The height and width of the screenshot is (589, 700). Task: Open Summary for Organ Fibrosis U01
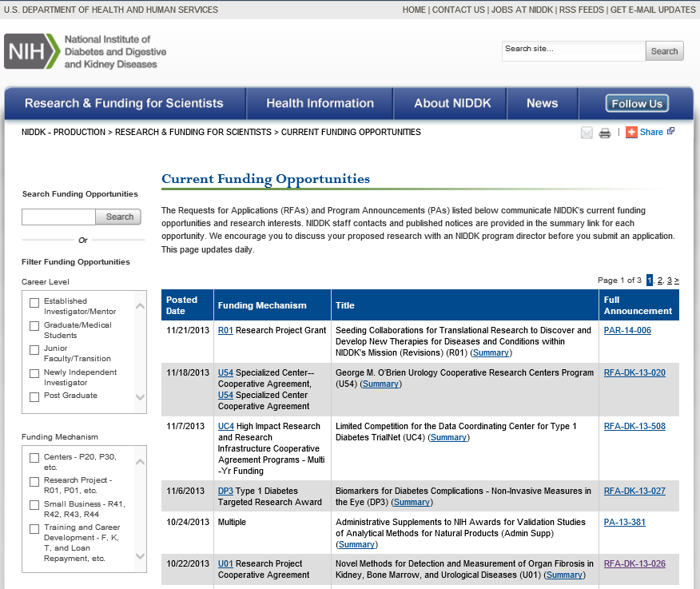(x=564, y=575)
